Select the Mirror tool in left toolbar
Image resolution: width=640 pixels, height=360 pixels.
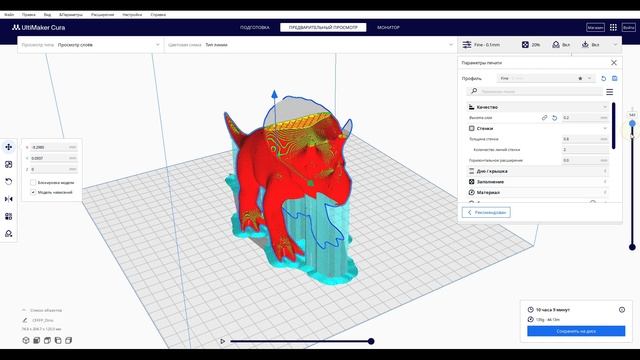[9, 199]
